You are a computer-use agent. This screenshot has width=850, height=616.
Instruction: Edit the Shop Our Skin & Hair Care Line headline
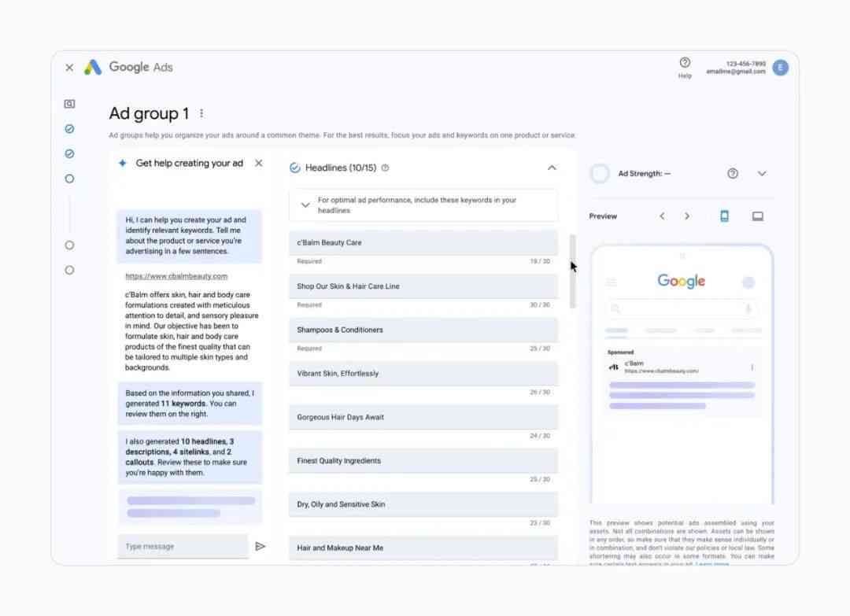pos(423,286)
